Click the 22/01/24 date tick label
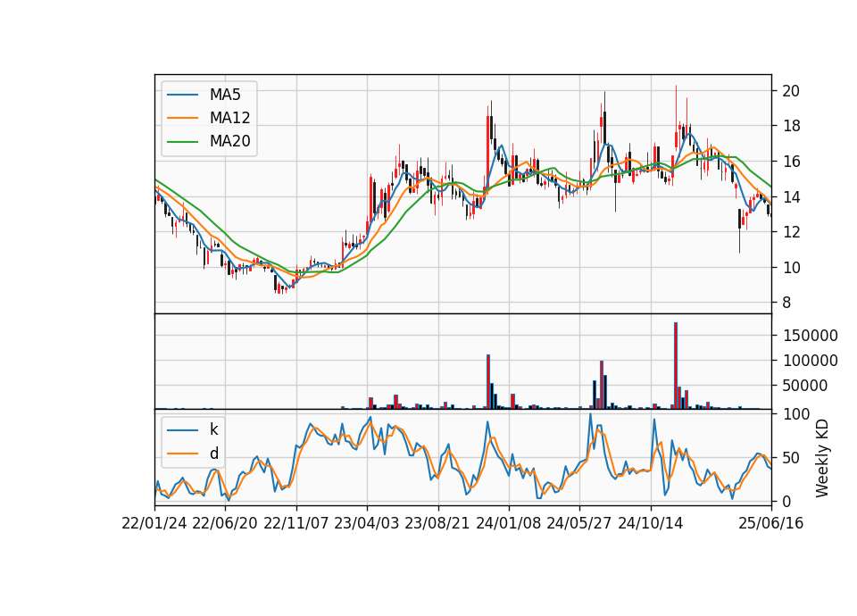 (154, 523)
